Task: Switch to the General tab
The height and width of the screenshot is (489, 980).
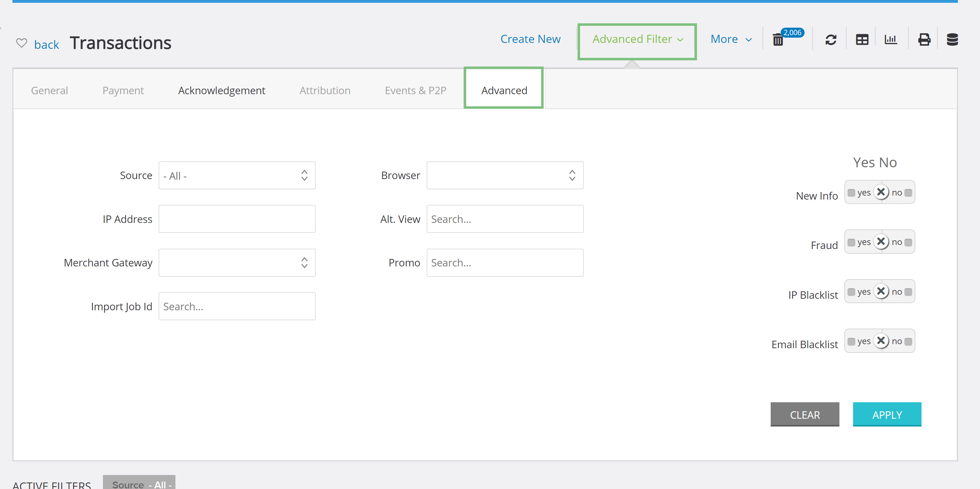Action: coord(49,90)
